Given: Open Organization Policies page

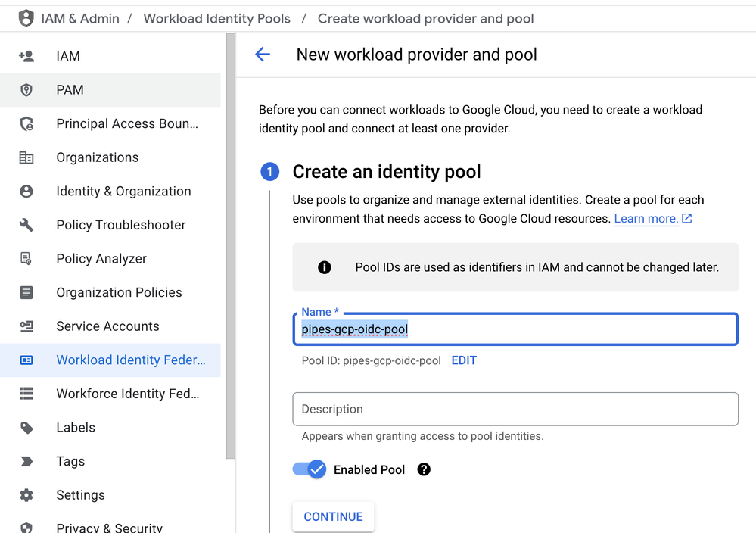Looking at the screenshot, I should coord(110,293).
